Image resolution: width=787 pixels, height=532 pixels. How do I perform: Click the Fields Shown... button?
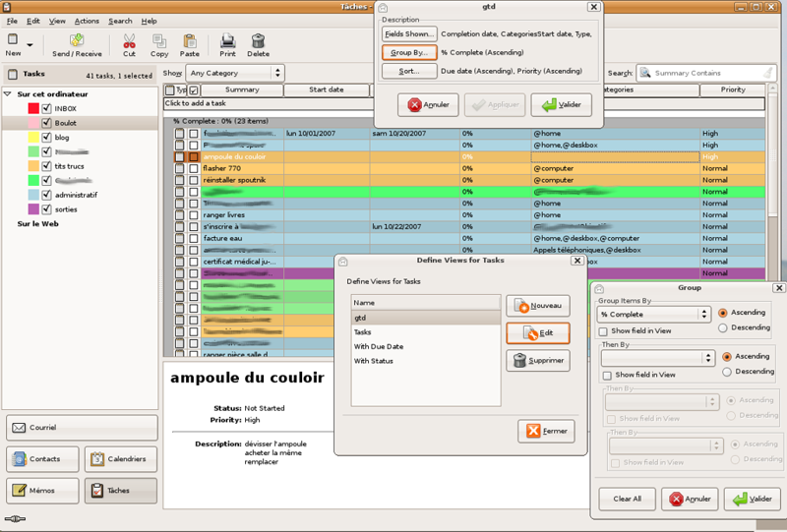[409, 33]
